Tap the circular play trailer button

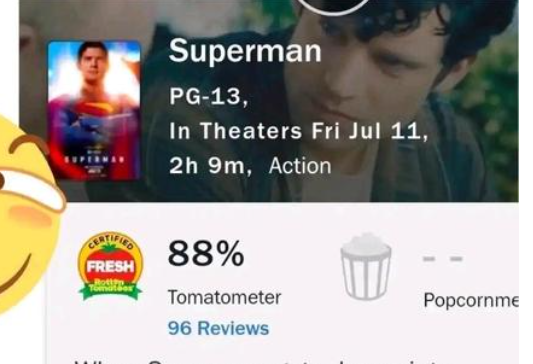coord(334,7)
